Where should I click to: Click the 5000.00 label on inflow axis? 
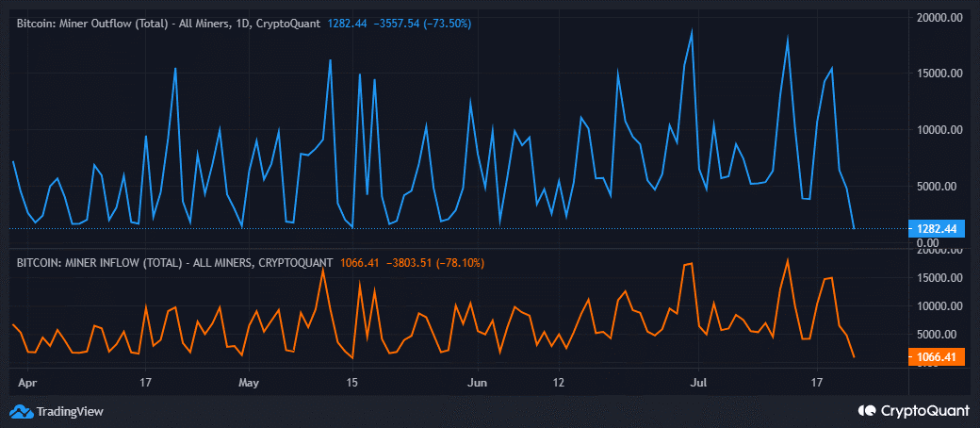tap(940, 334)
